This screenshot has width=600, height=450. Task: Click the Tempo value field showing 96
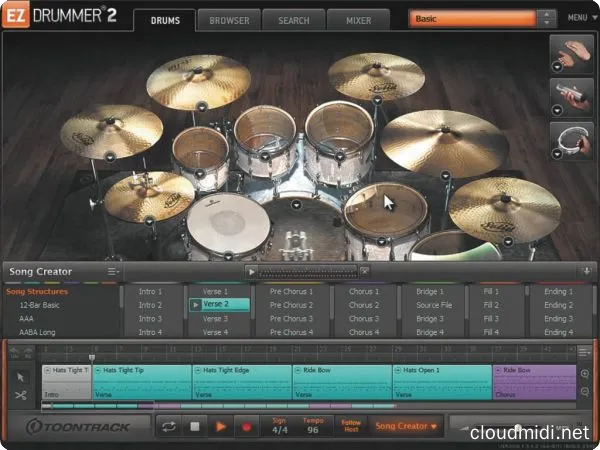tap(311, 431)
